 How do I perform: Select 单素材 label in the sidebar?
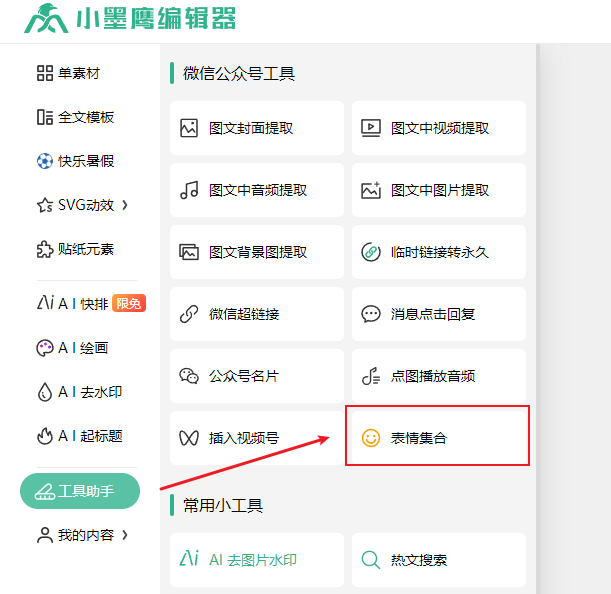(x=79, y=73)
